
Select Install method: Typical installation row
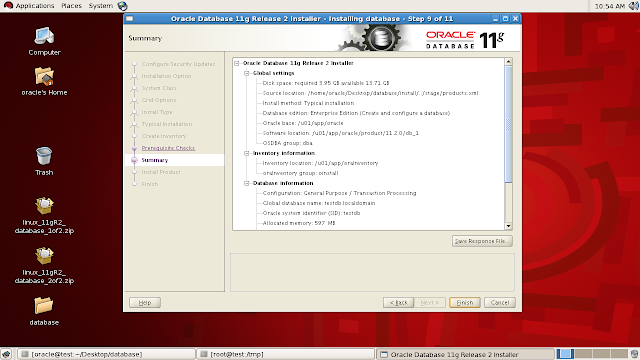click(x=308, y=103)
